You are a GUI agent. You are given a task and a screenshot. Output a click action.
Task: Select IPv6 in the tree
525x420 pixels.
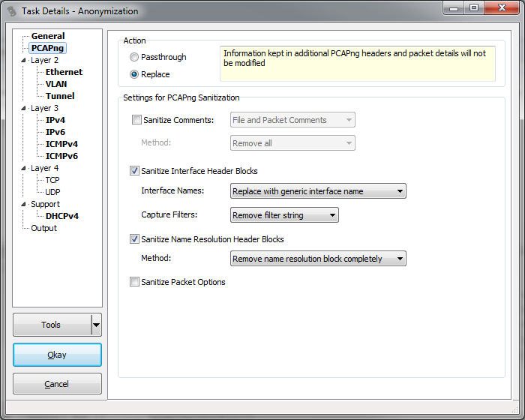tap(55, 132)
